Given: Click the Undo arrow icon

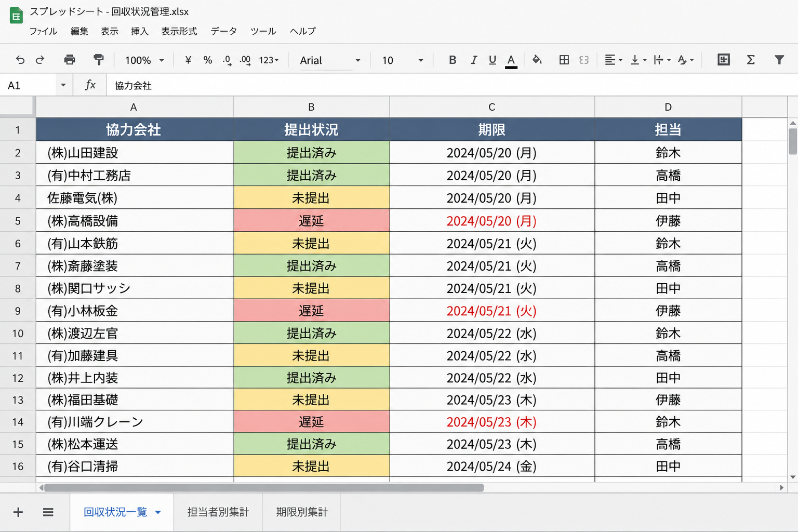Looking at the screenshot, I should point(20,60).
